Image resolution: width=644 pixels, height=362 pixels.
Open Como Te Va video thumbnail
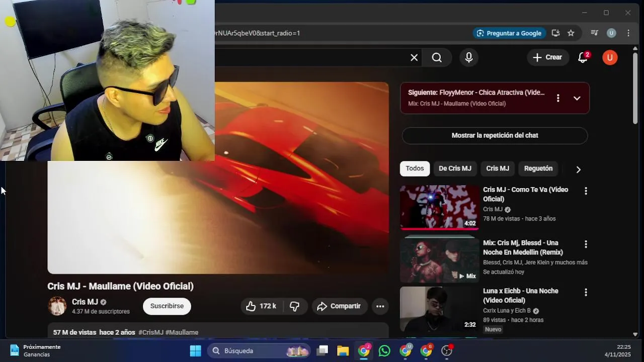tap(439, 207)
